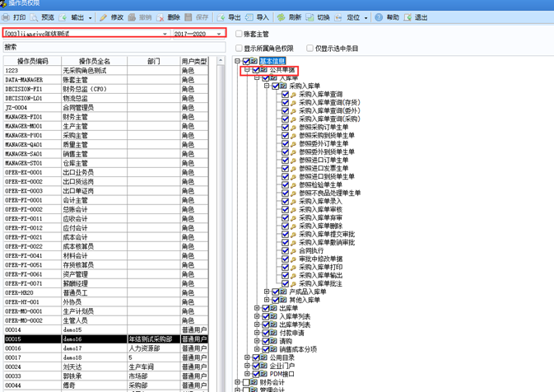Expand the PDM接口 tree node
The width and height of the screenshot is (554, 392).
[247, 374]
